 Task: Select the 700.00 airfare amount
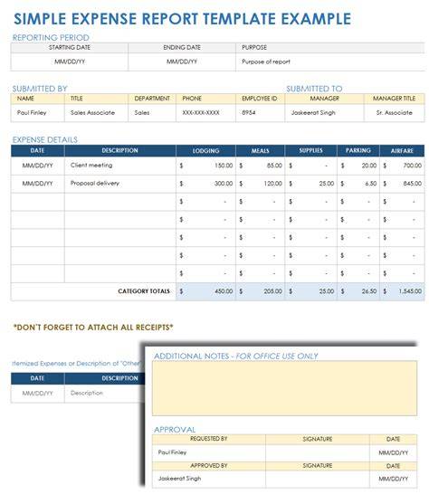[x=402, y=166]
